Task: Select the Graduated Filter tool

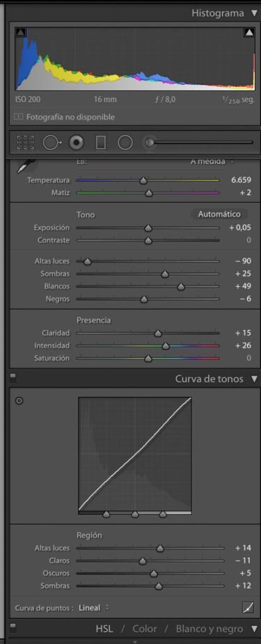Action: coord(100,143)
